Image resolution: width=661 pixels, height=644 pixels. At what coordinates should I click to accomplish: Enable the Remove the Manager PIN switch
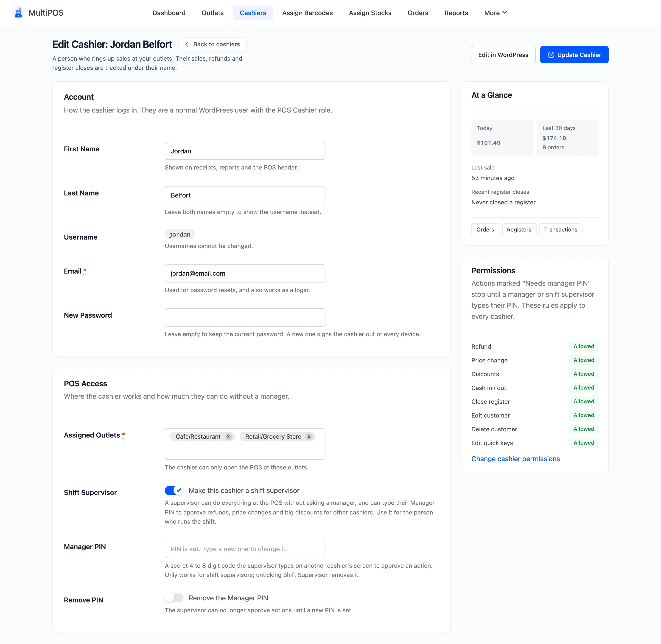174,598
